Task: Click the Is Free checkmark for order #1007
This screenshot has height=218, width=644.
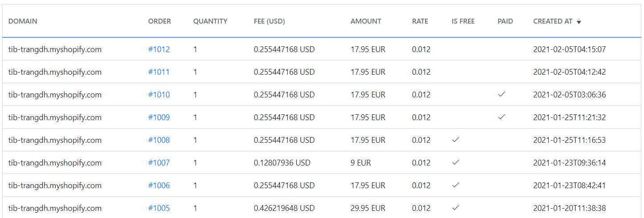Action: click(455, 162)
